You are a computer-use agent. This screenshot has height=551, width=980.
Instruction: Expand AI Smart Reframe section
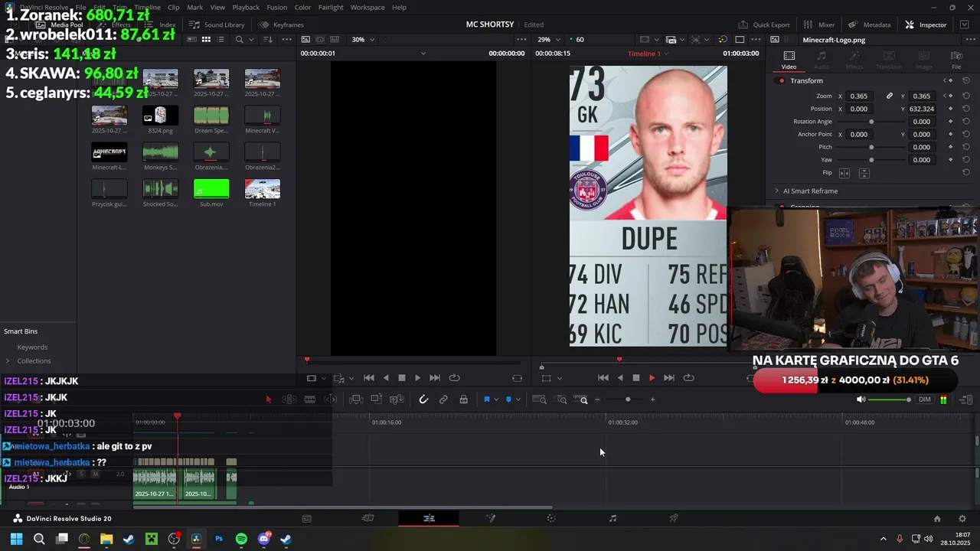(x=776, y=191)
